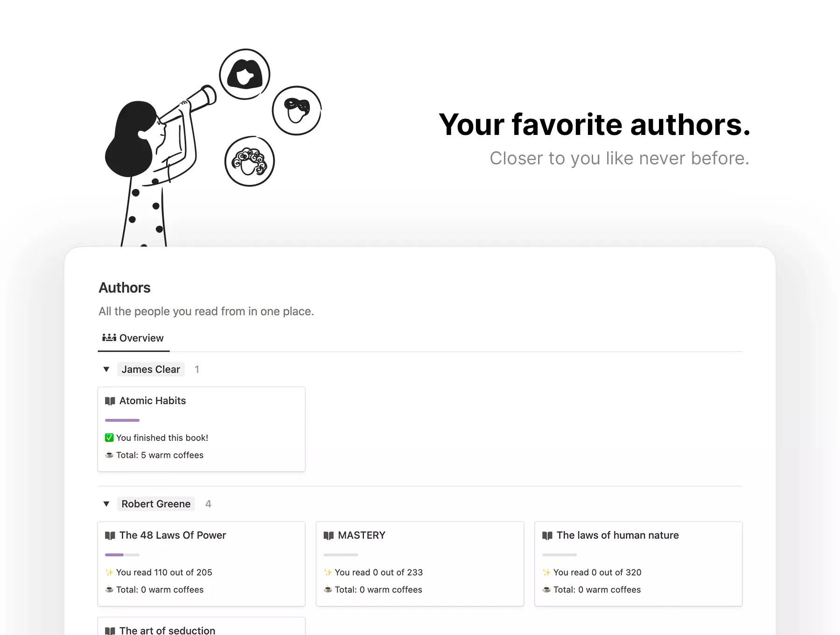840x635 pixels.
Task: Click the book icon by The laws of human nature
Action: tap(547, 536)
